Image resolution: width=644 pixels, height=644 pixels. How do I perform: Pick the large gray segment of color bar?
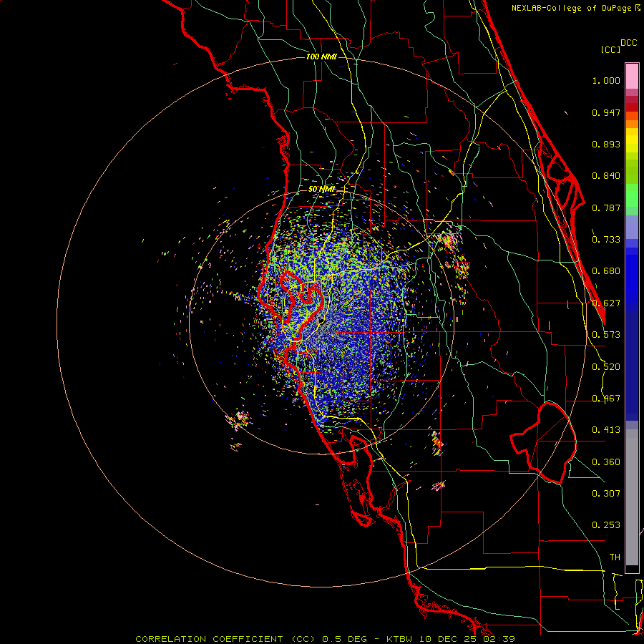tap(632, 497)
